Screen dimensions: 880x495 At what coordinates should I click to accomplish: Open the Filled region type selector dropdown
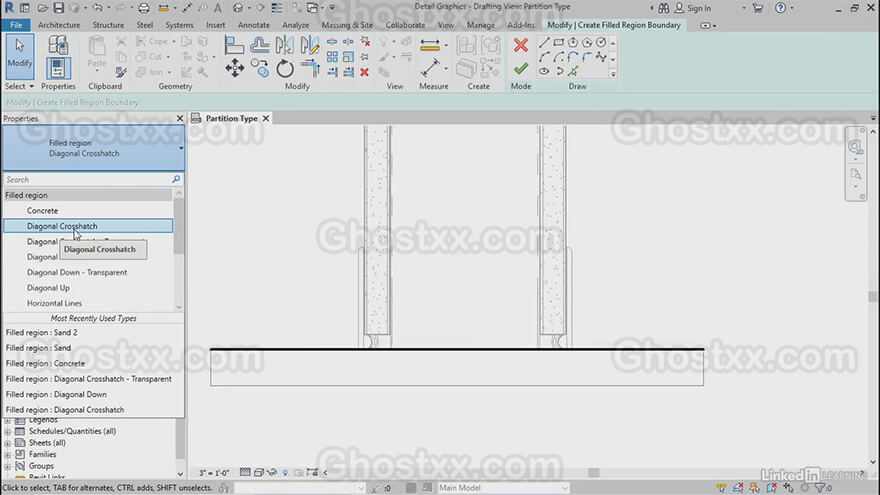(181, 148)
